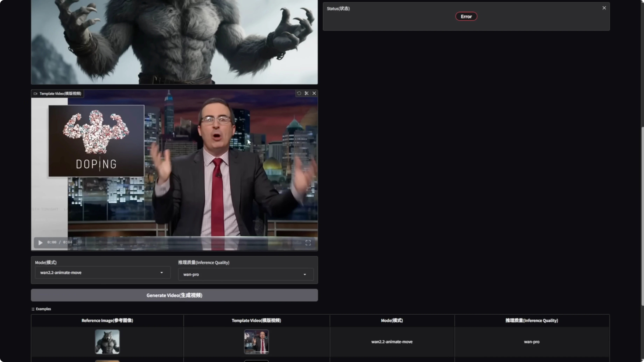This screenshot has height=362, width=644.
Task: Remove the template video with the X icon
Action: [x=314, y=93]
